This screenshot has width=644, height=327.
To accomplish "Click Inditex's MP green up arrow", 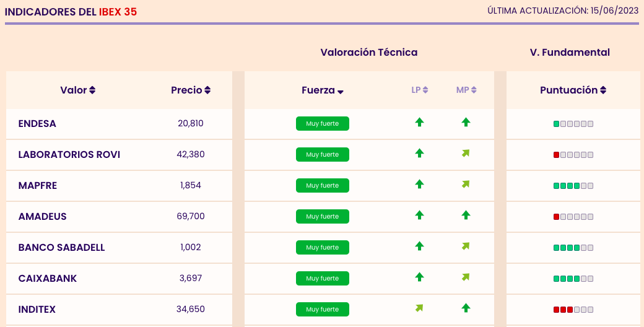I will click(466, 308).
